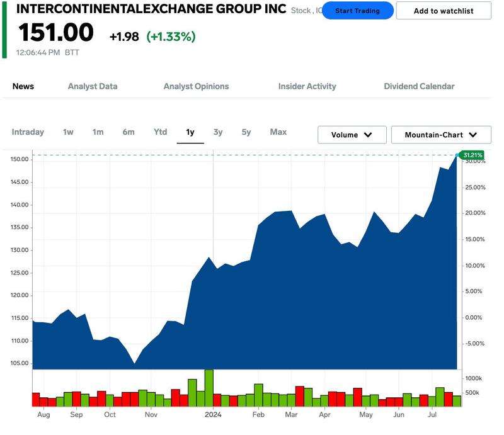Click the tallest green volume bar near 2024
Screen dimensions: 504x435
209,388
